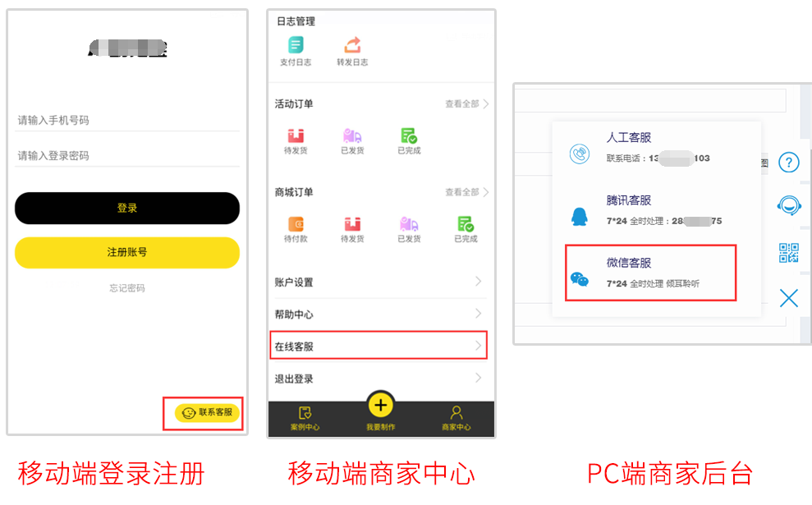Expand 查看全部 for 商城订单
Image resolution: width=812 pixels, height=505 pixels.
(x=466, y=192)
